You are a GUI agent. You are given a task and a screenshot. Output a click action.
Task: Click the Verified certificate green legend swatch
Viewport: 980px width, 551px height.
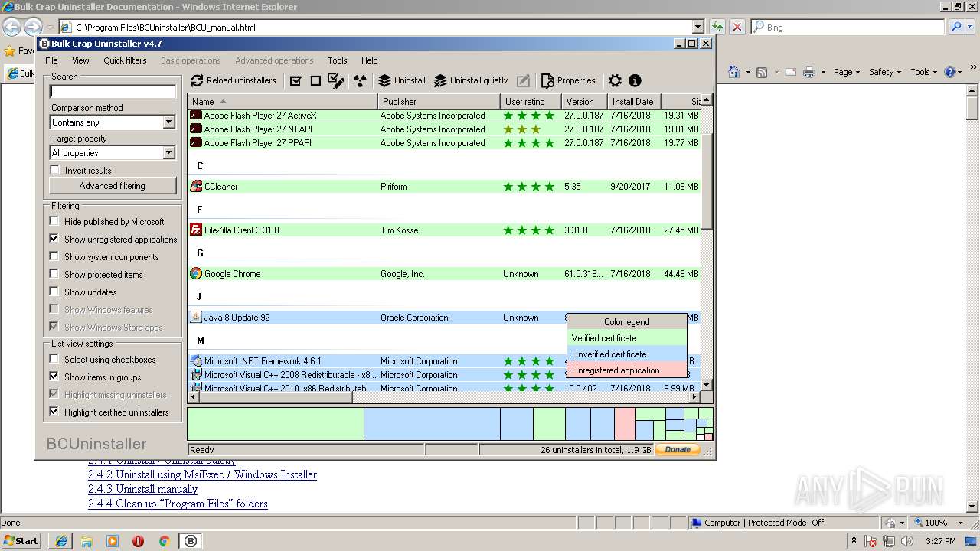click(x=626, y=338)
